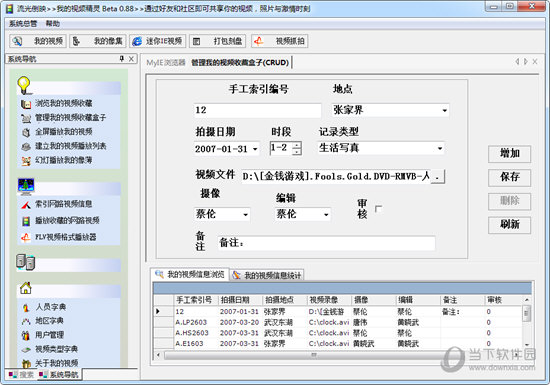Image resolution: width=550 pixels, height=385 pixels.
Task: Expand the 地点 dropdown
Action: [x=444, y=110]
